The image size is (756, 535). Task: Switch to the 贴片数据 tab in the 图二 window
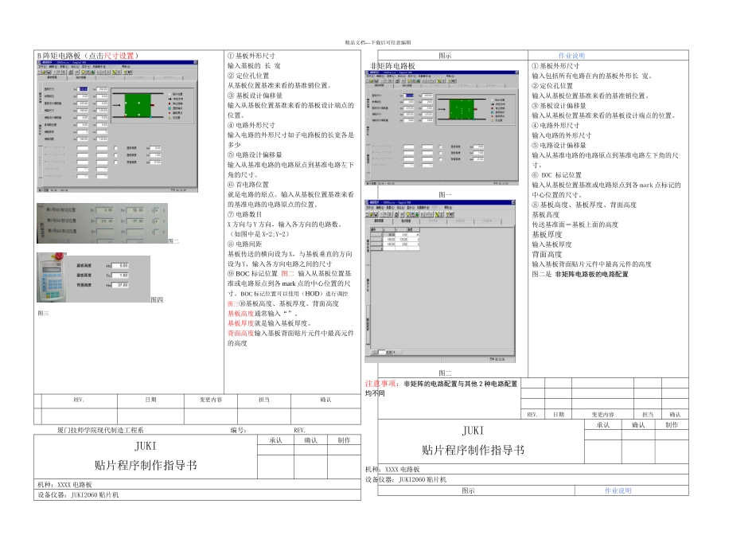pos(406,221)
